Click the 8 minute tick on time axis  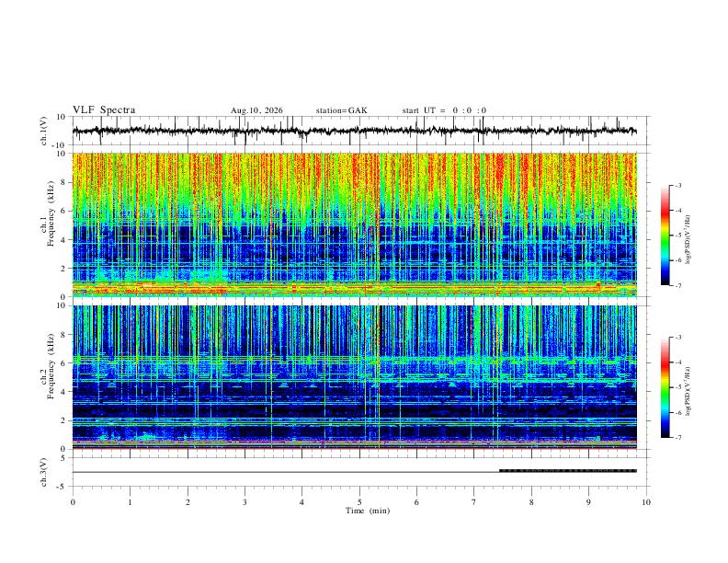tap(531, 502)
